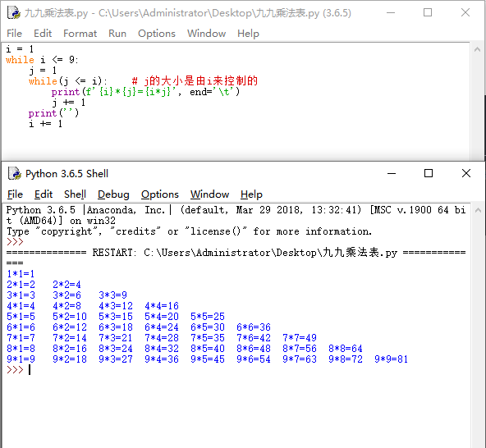Click output '6*6=36' in shell
This screenshot has height=448, width=486.
[253, 327]
